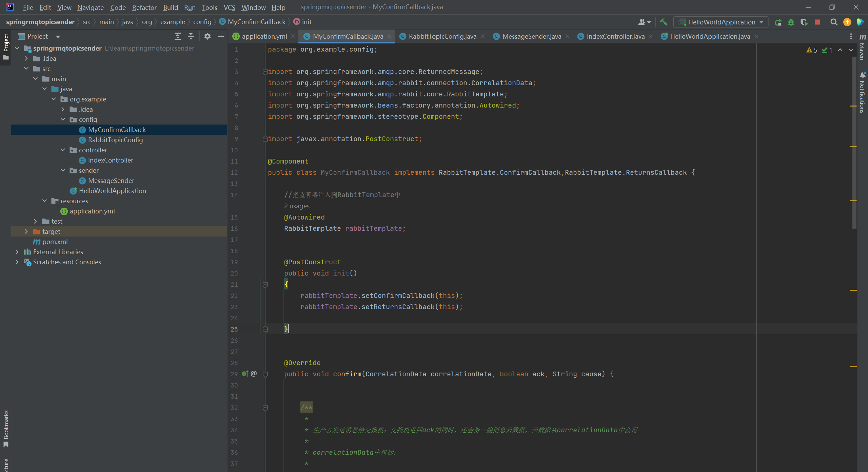The height and width of the screenshot is (472, 868).
Task: Open the Refactor menu
Action: [144, 7]
